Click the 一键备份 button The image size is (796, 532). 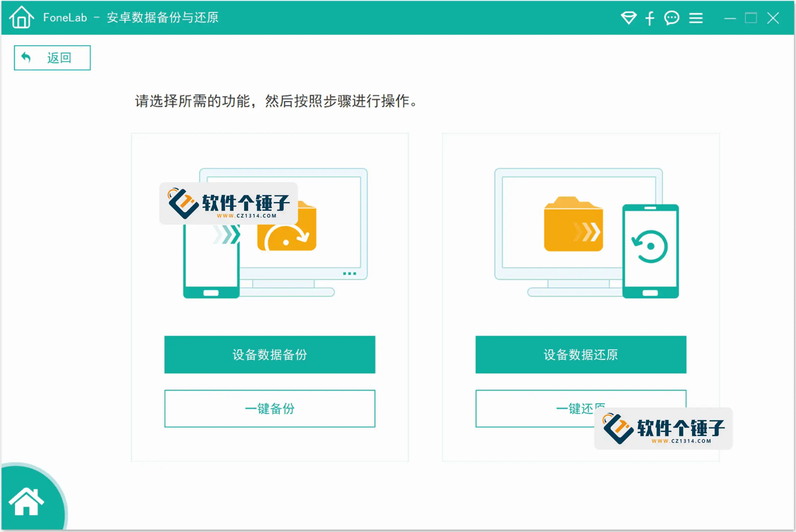click(269, 409)
